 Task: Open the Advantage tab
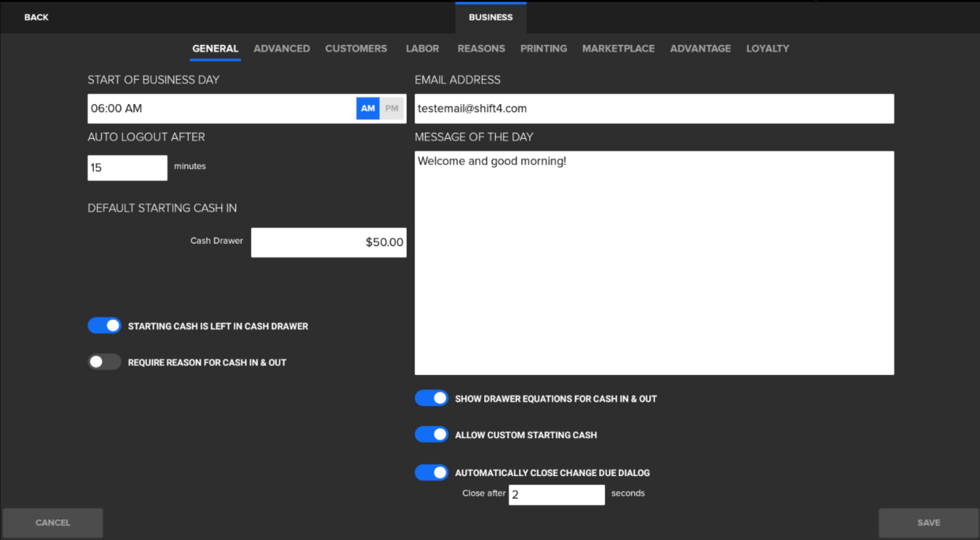click(700, 48)
